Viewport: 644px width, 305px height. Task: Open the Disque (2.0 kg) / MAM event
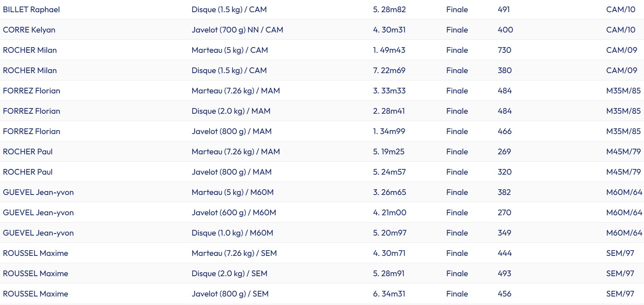click(x=231, y=111)
